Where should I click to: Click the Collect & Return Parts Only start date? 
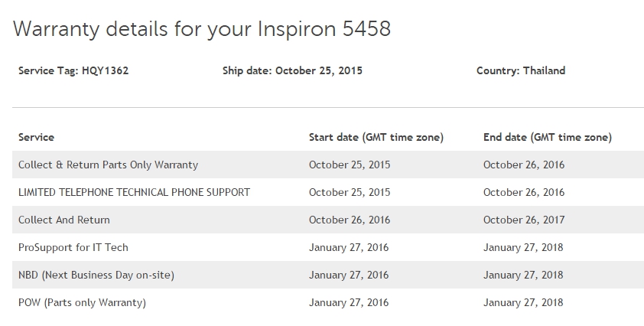[x=350, y=165]
